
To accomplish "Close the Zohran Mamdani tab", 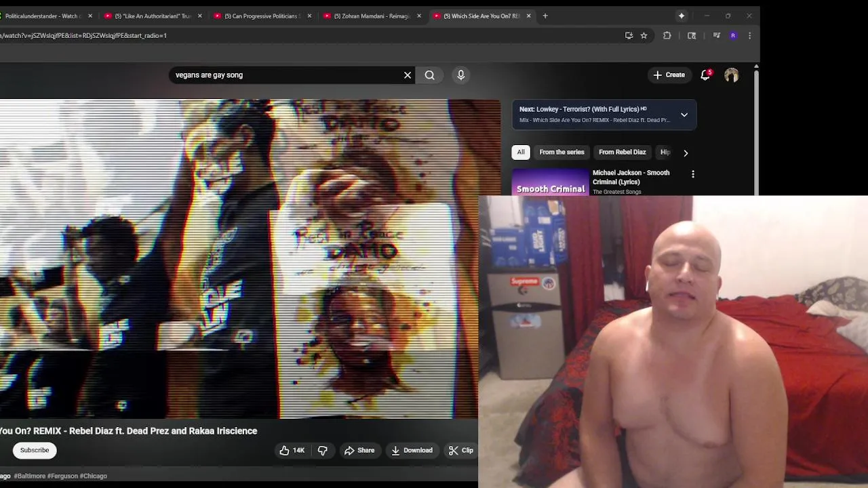I will pos(419,16).
